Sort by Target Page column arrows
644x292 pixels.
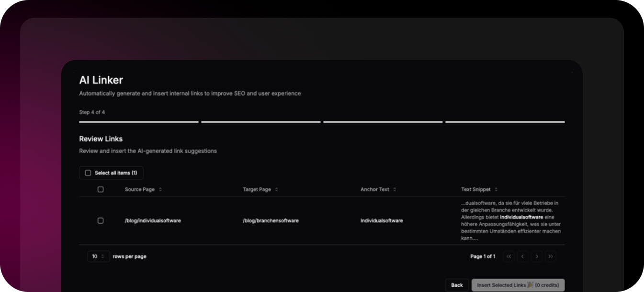click(x=277, y=189)
